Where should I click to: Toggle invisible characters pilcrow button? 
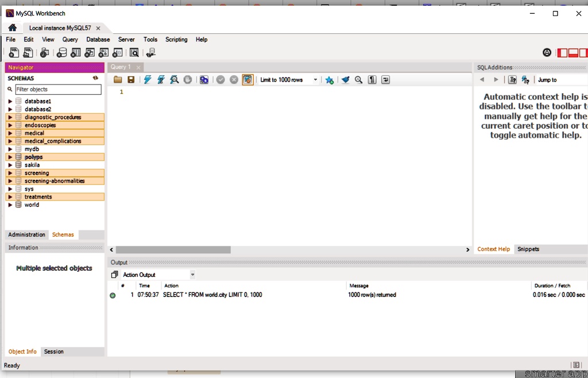372,80
